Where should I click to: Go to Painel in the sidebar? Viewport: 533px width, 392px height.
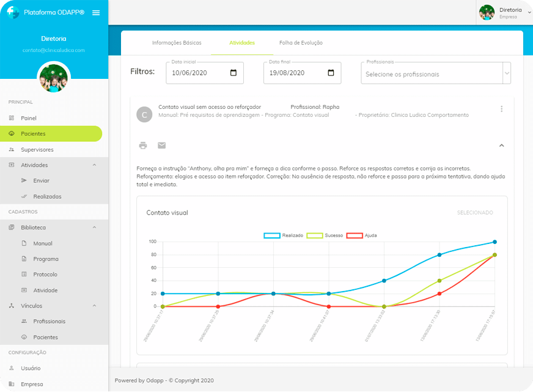[x=29, y=118]
